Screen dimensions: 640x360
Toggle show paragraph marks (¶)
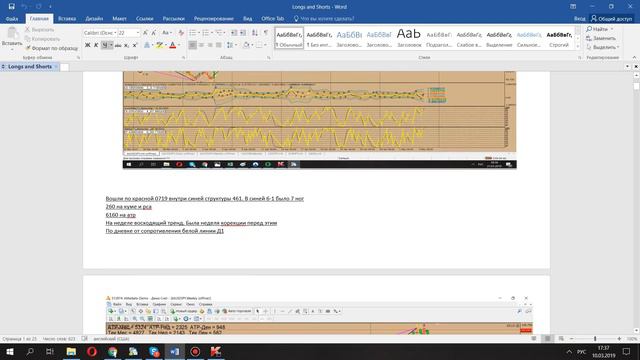(x=266, y=33)
